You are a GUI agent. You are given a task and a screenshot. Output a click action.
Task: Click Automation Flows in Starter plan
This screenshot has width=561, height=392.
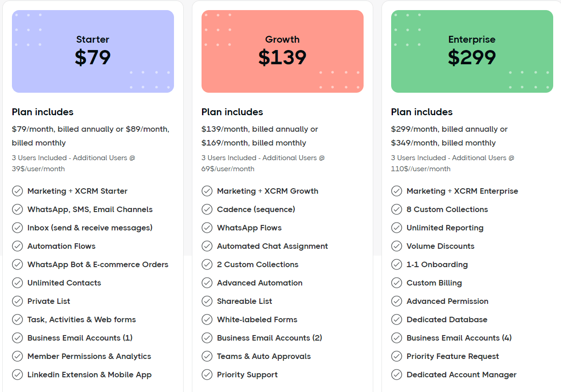(x=62, y=246)
